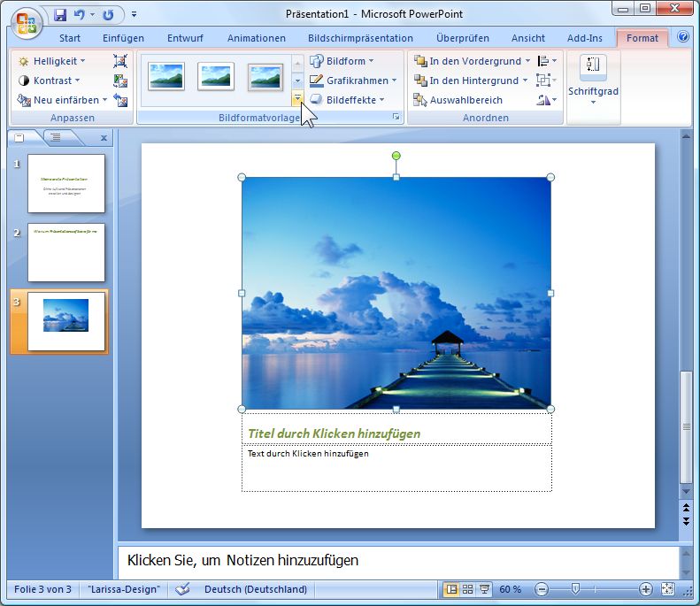The width and height of the screenshot is (700, 606).
Task: Zoom out with the minus button
Action: click(x=541, y=589)
